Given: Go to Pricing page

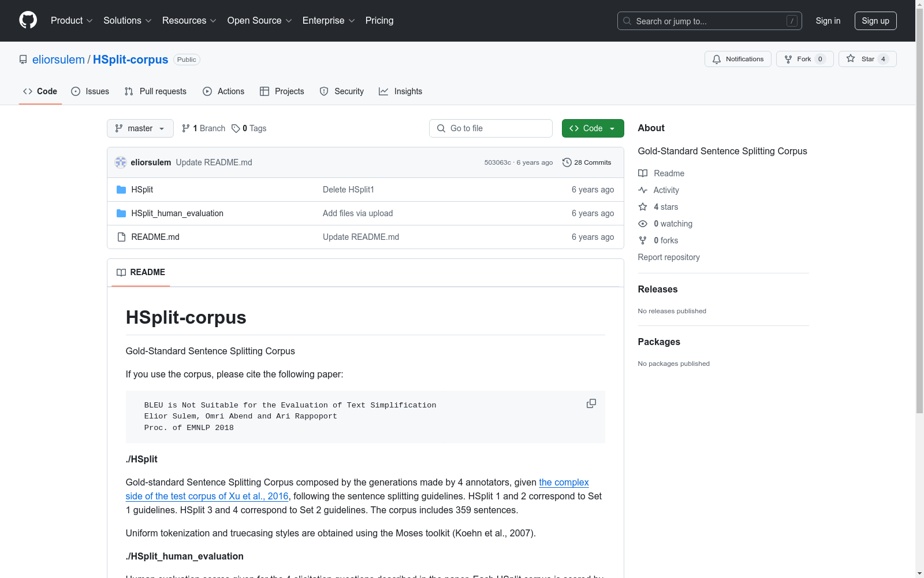Looking at the screenshot, I should click(x=379, y=21).
